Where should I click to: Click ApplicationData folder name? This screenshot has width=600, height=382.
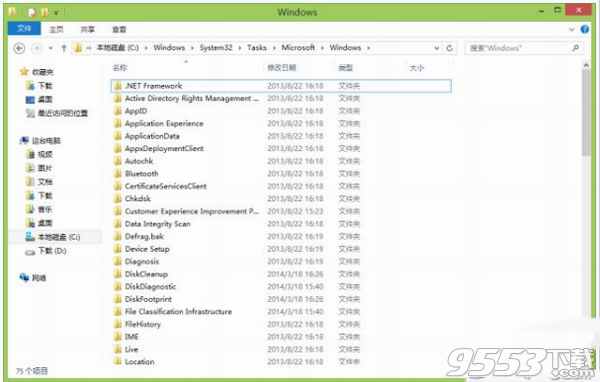[x=152, y=136]
